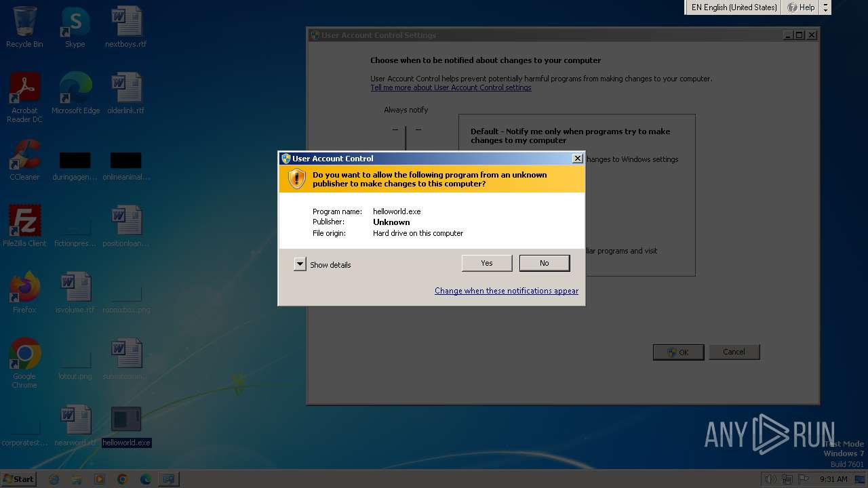
Task: Expand Show details arrow in UAC dialog
Action: pyautogui.click(x=300, y=264)
